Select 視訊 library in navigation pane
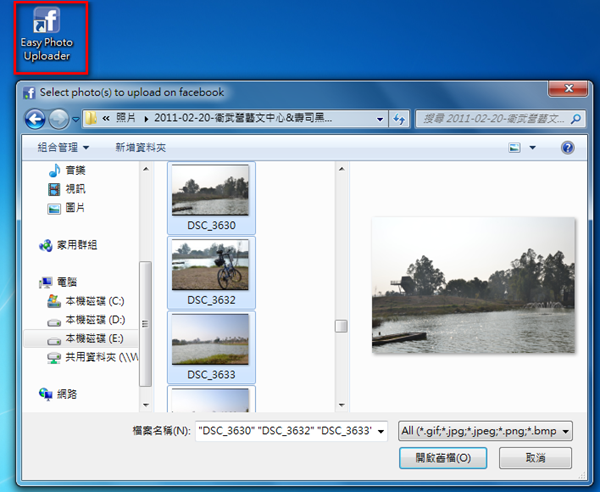The image size is (600, 492). coord(67,189)
